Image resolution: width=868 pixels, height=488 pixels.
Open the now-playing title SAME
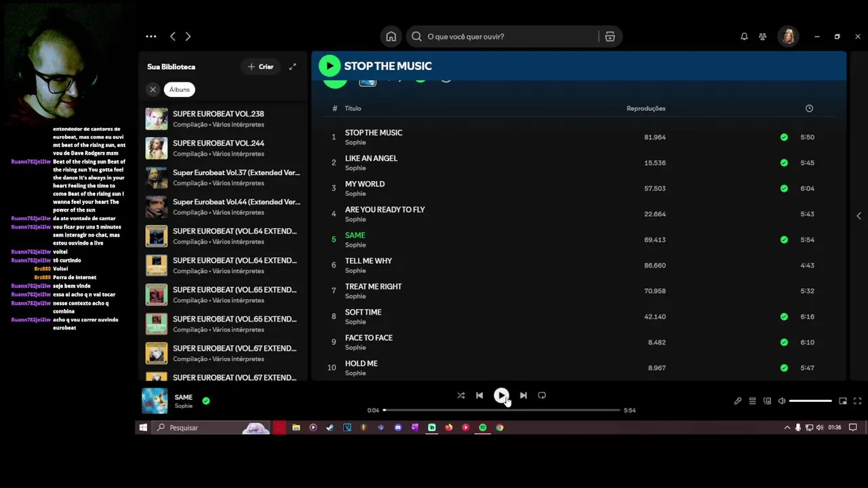(x=183, y=397)
